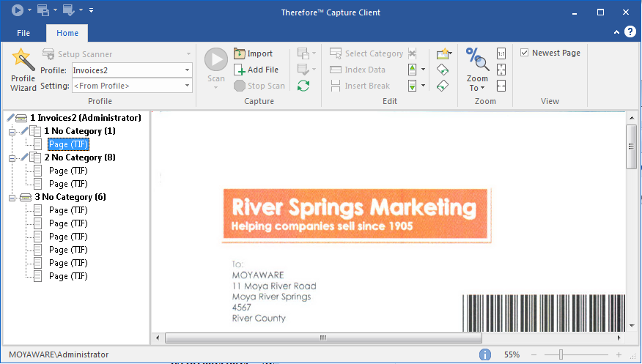
Task: Collapse the '3 No Category (6)' node
Action: pos(12,198)
